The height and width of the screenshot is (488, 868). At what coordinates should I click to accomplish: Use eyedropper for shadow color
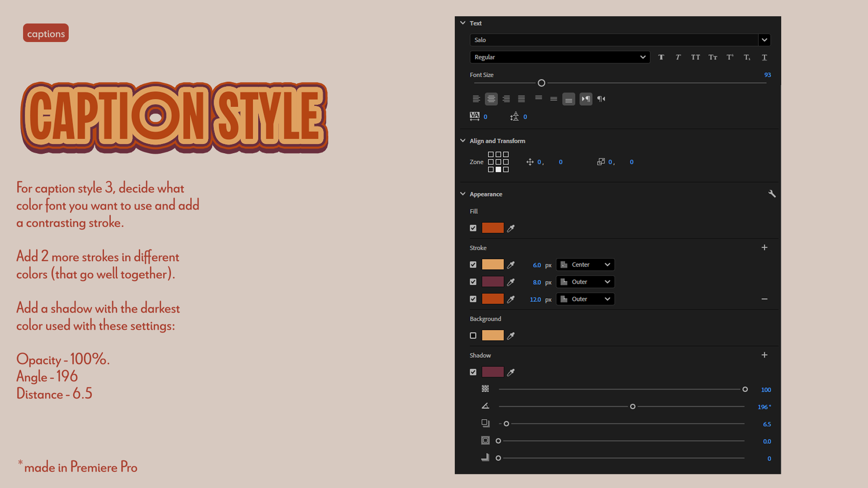click(x=511, y=372)
